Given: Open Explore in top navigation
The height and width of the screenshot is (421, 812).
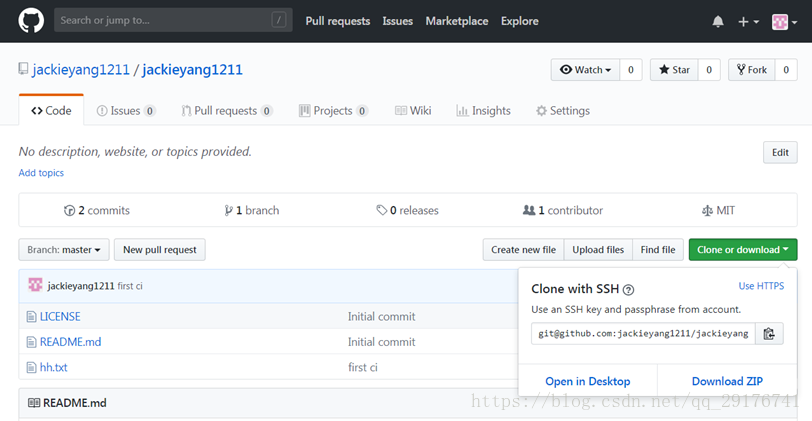Looking at the screenshot, I should pos(519,21).
